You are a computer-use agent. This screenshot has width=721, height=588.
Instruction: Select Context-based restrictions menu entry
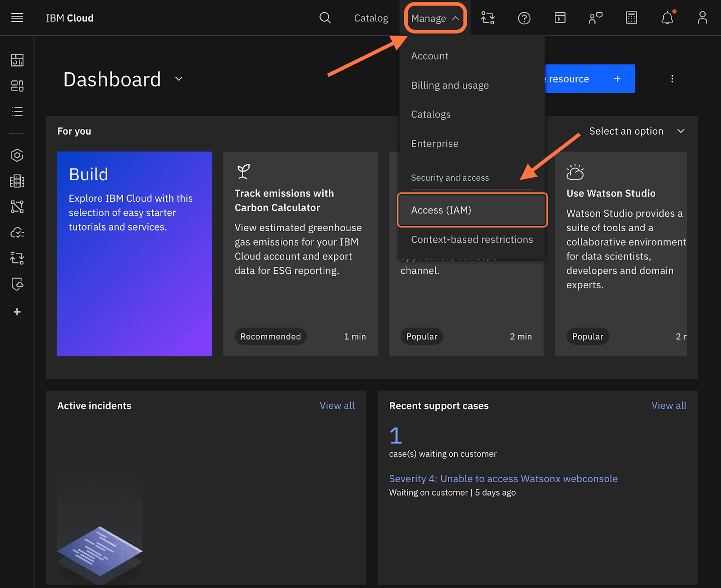tap(472, 239)
